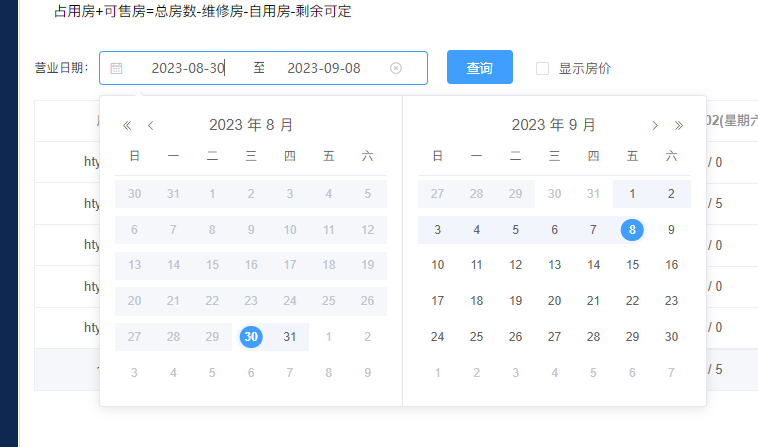Screen dimensions: 758x447
Task: Go to previous month with left arrow
Action: (151, 125)
